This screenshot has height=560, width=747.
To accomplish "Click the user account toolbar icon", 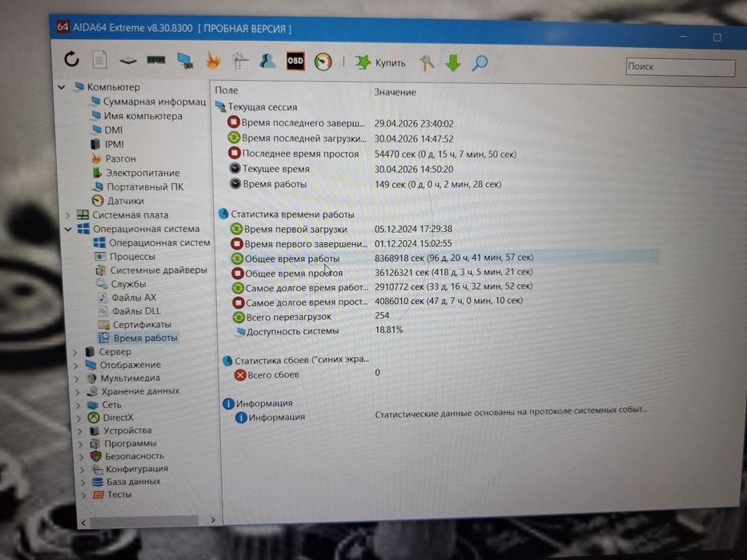I will pyautogui.click(x=267, y=61).
